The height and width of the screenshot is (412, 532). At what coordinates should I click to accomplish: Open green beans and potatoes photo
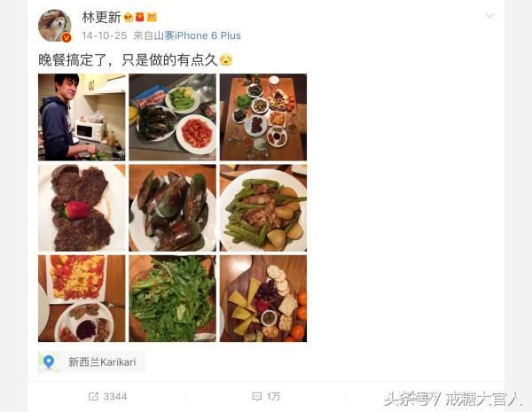[263, 208]
